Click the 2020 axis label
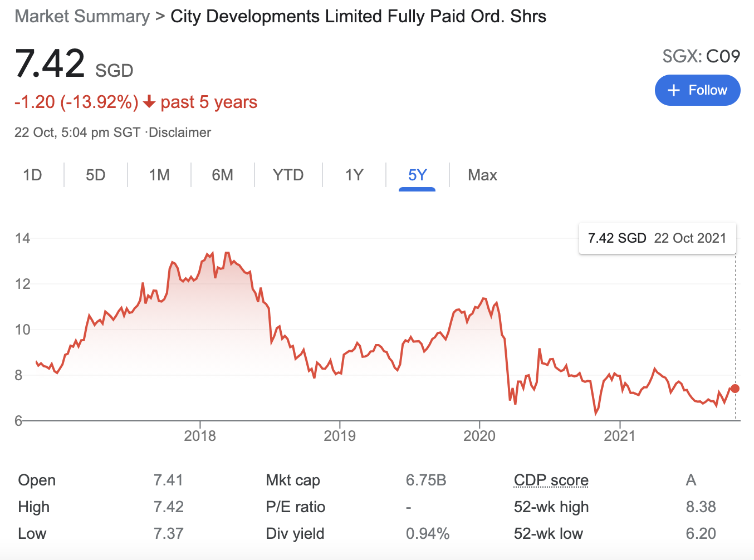Screen dimensions: 754x560 479,435
